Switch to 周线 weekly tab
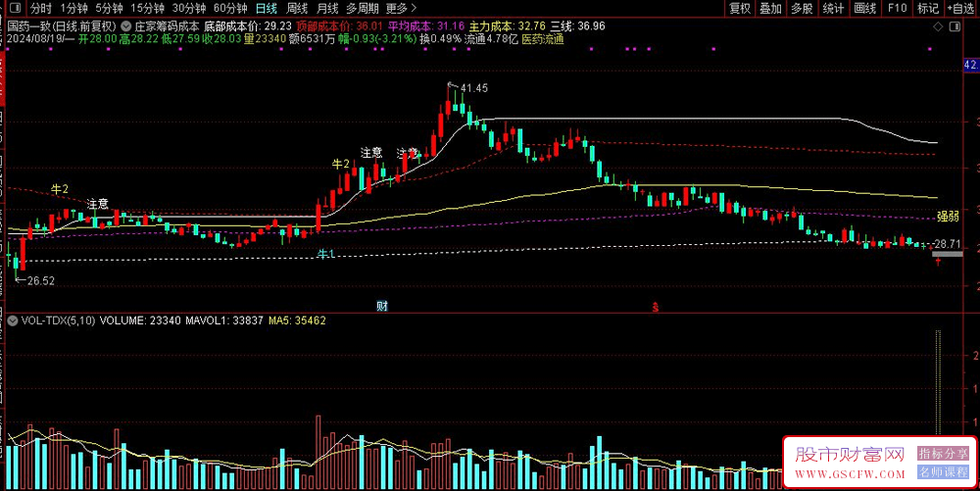Image resolution: width=980 pixels, height=491 pixels. click(x=297, y=8)
